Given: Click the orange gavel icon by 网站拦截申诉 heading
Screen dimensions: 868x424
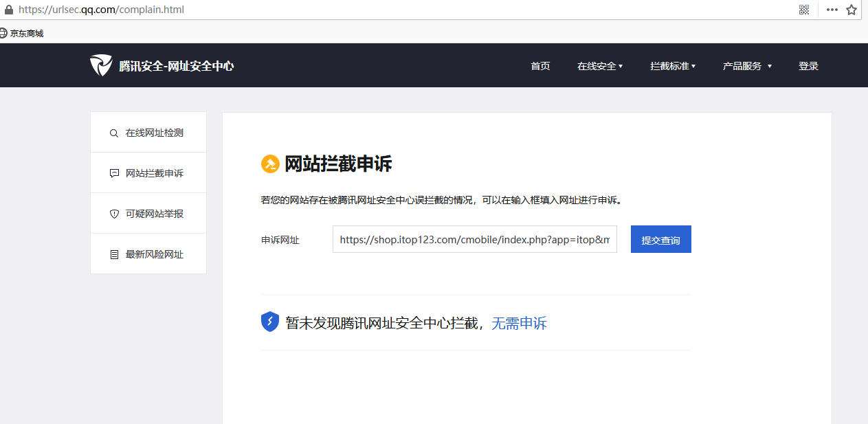Looking at the screenshot, I should (270, 164).
